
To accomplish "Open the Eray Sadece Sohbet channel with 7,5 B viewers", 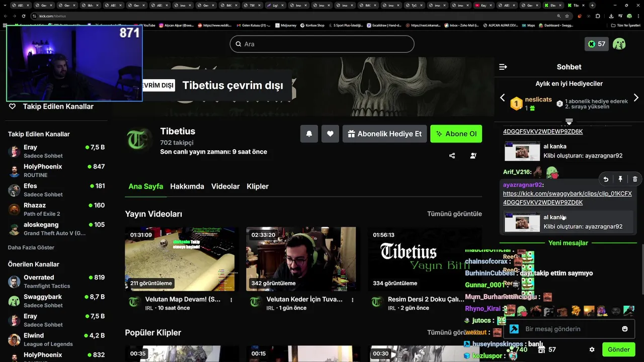I will 56,151.
